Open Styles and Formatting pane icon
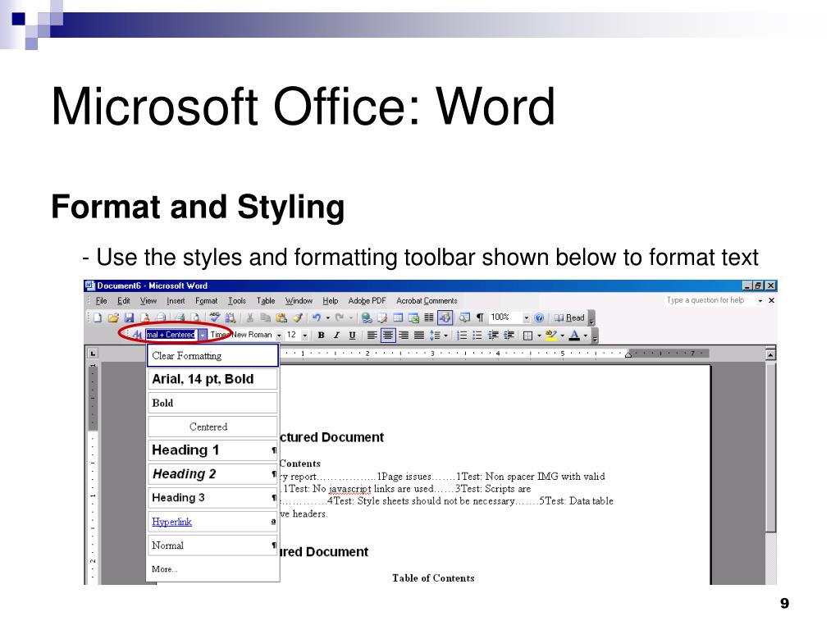840x630 pixels. click(x=137, y=335)
